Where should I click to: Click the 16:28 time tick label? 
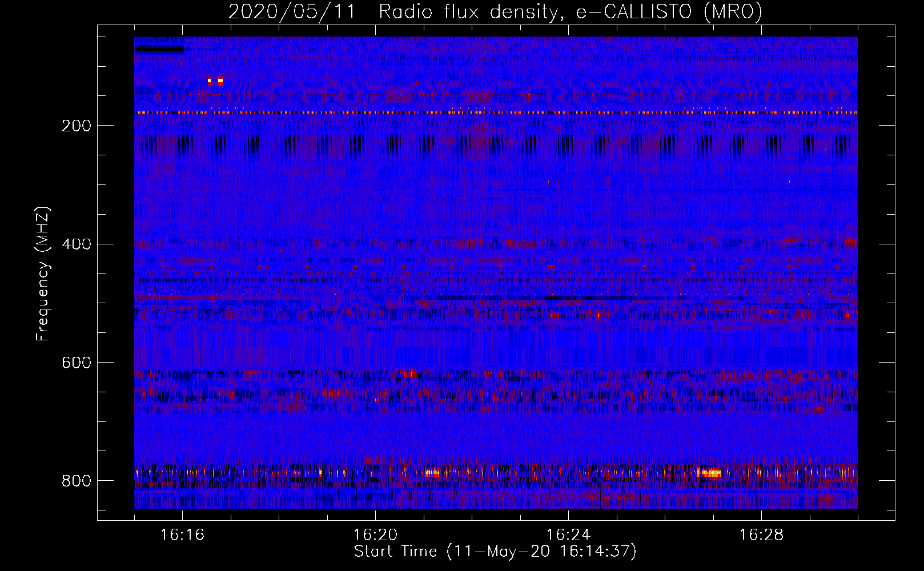pyautogui.click(x=761, y=535)
